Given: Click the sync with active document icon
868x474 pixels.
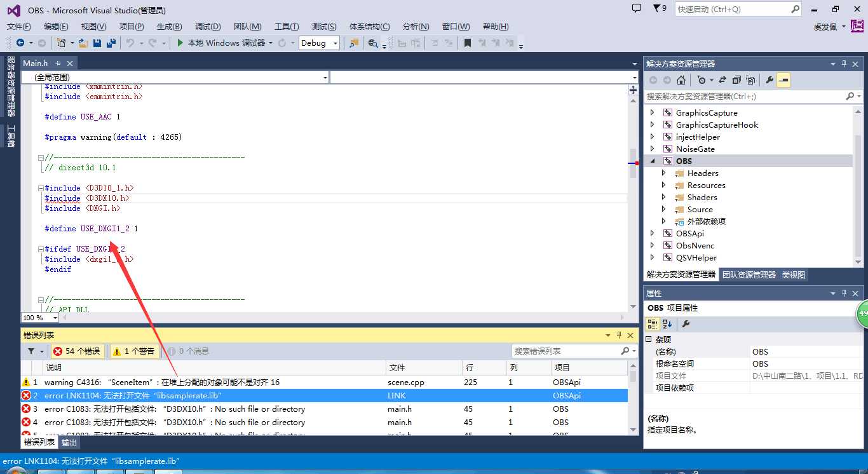Looking at the screenshot, I should pyautogui.click(x=722, y=80).
